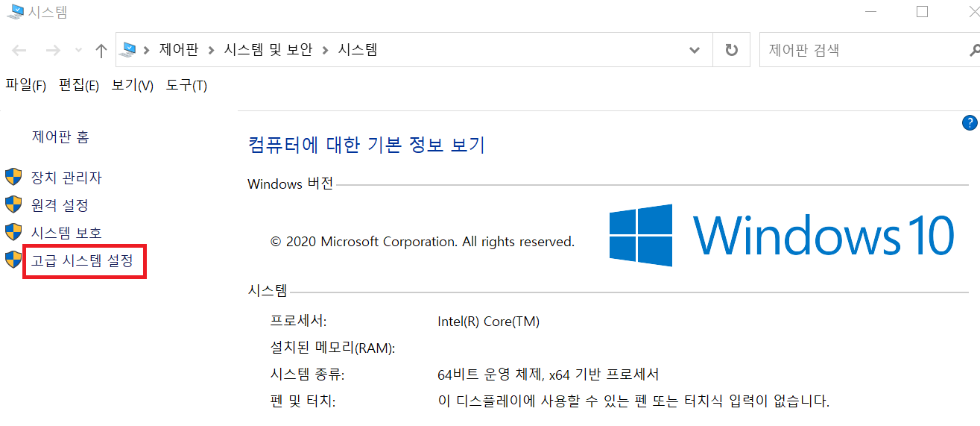Refresh the page with refresh icon
The height and width of the screenshot is (426, 980).
732,51
